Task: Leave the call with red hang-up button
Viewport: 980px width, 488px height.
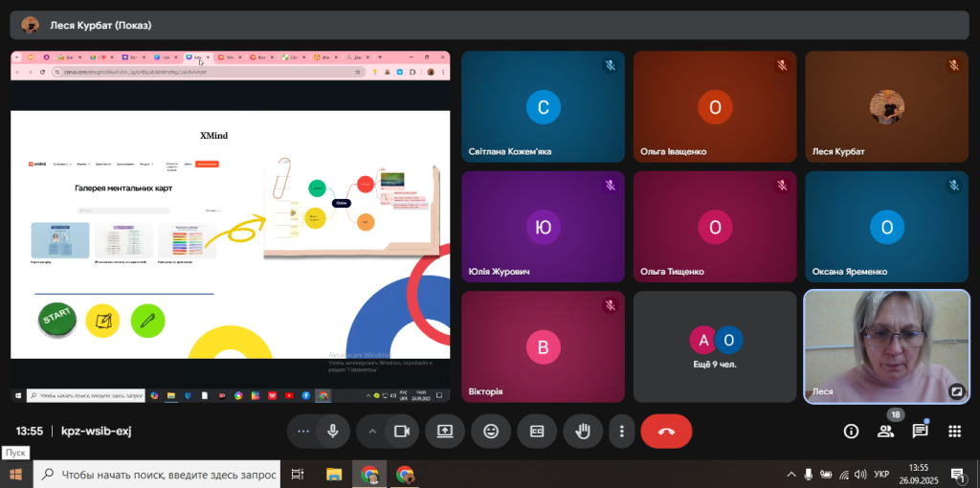Action: (x=666, y=431)
